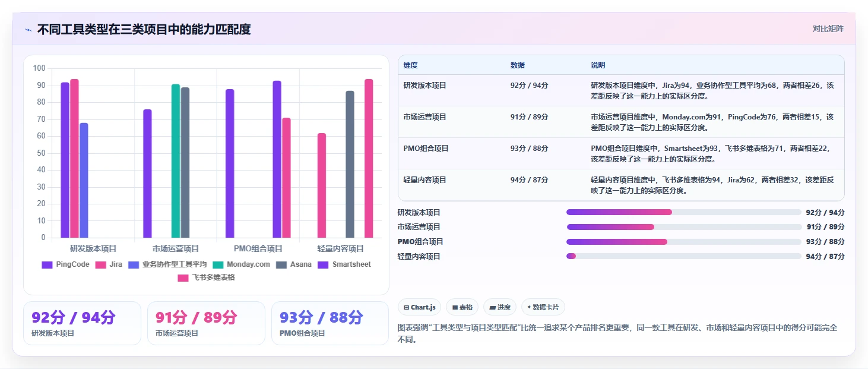868x369 pixels.
Task: Click the 93分 / 88分 stat card
Action: click(x=330, y=323)
